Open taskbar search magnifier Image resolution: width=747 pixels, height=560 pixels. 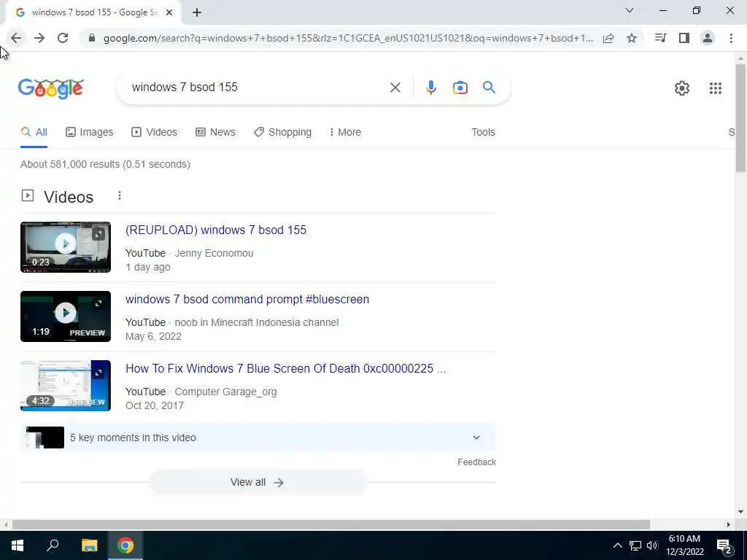pos(53,545)
